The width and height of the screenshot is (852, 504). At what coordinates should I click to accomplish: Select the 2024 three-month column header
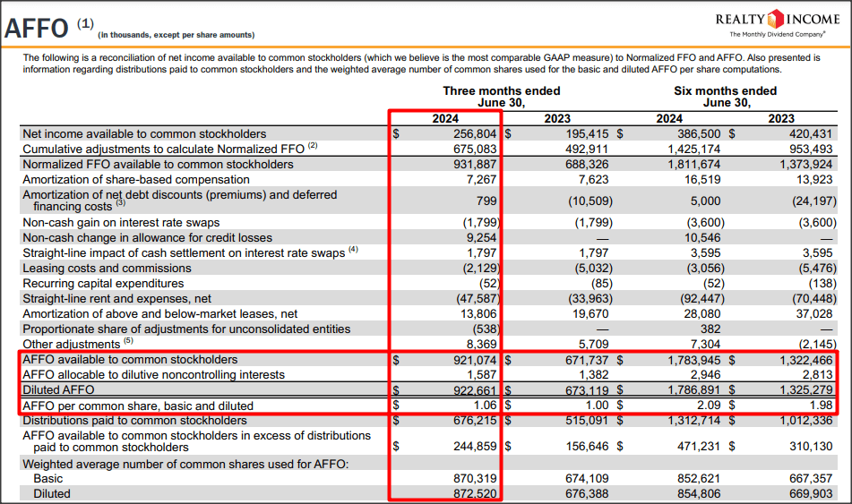[445, 118]
